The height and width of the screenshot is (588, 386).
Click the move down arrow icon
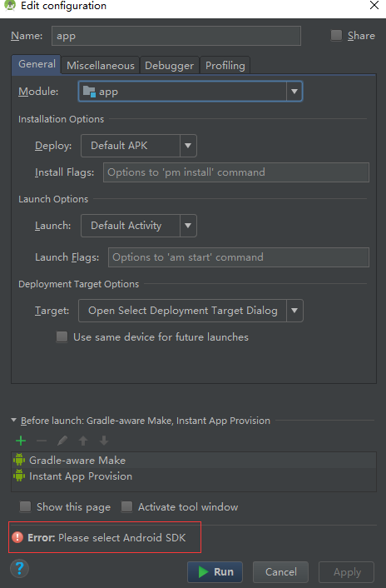pos(104,441)
